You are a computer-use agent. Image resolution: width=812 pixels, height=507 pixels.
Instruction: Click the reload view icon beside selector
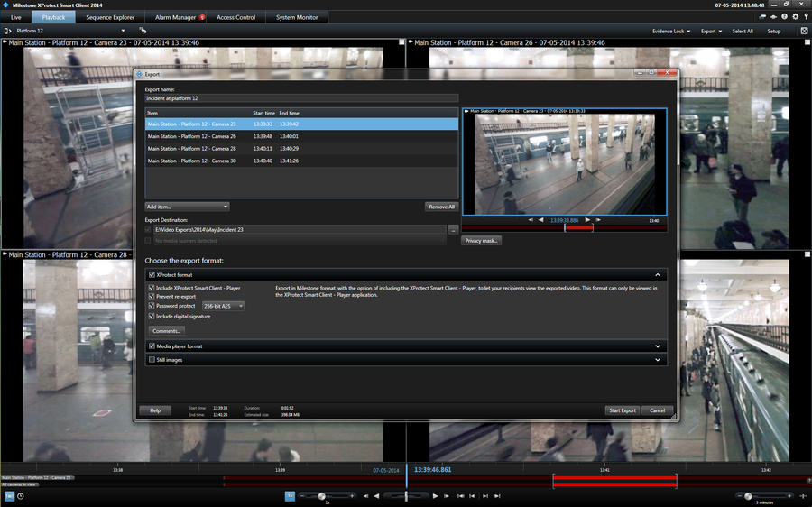click(143, 31)
